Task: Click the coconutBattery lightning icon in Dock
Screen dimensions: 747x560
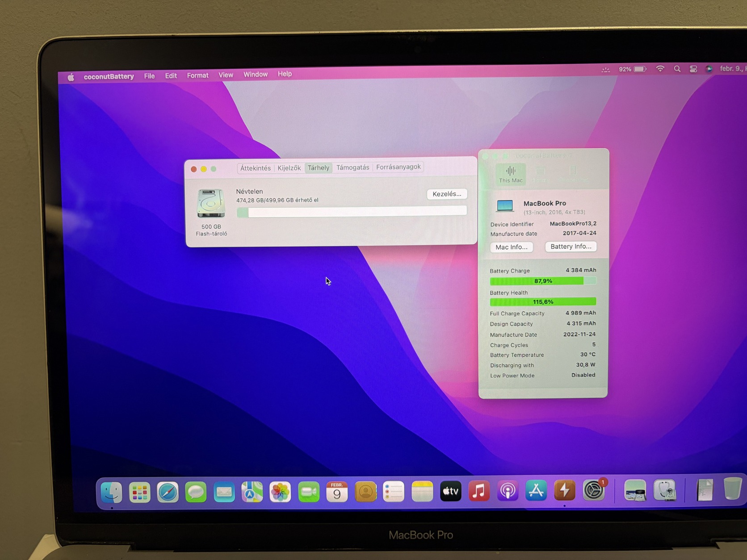Action: click(x=565, y=490)
